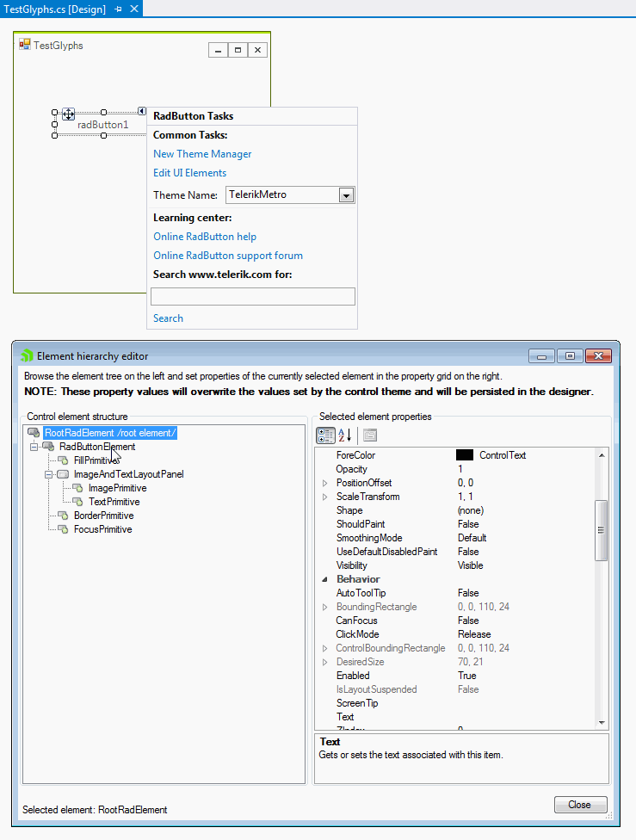
Task: Expand the ScaleTransform property
Action: (x=324, y=497)
